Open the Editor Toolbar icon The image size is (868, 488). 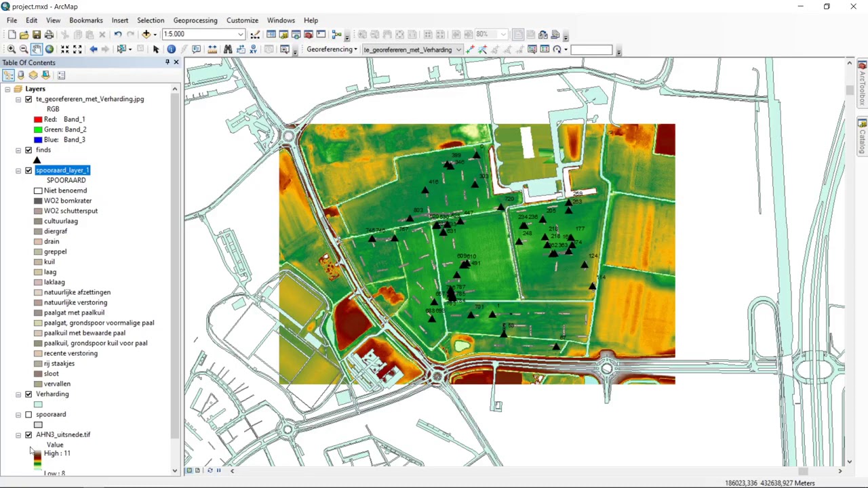coord(255,35)
